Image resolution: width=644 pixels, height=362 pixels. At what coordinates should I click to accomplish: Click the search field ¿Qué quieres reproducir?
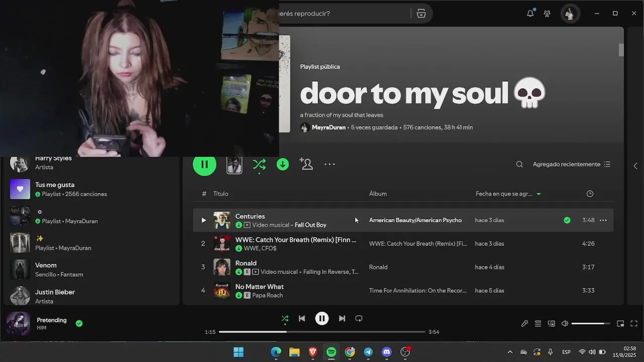tap(344, 14)
